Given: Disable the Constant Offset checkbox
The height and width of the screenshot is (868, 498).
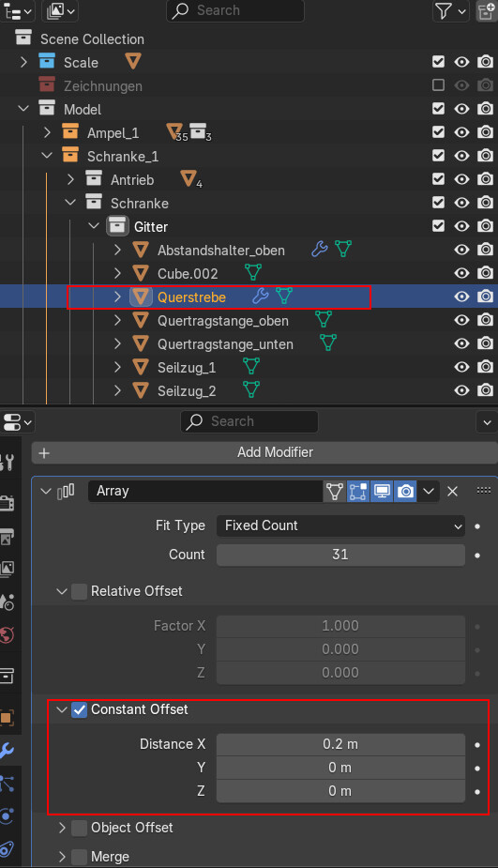Looking at the screenshot, I should [79, 709].
